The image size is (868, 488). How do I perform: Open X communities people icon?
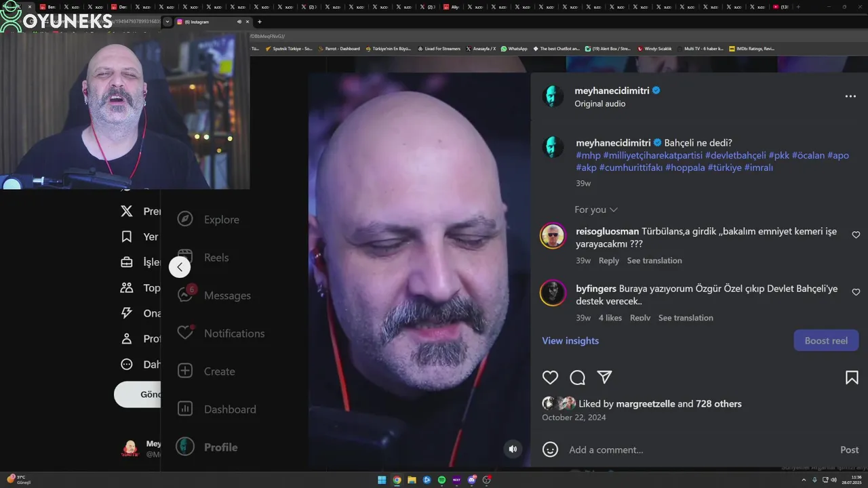[127, 287]
